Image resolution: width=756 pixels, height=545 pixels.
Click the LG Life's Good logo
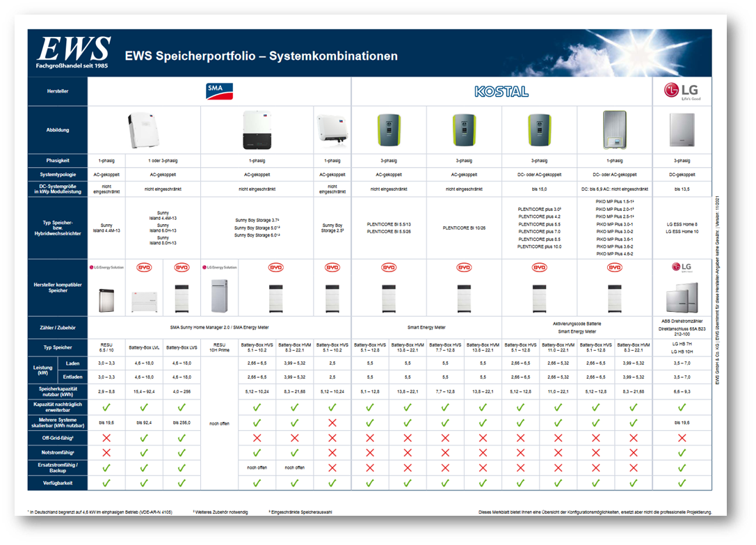(x=681, y=91)
